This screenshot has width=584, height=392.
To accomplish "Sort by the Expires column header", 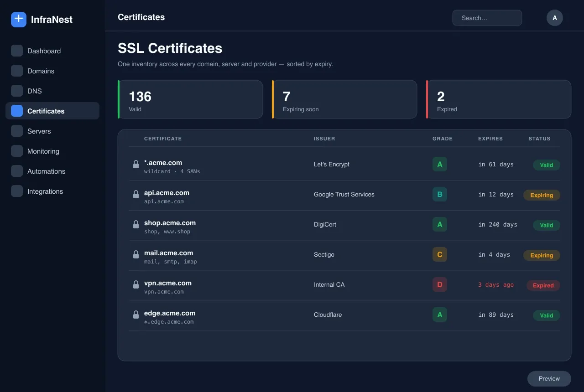I will pyautogui.click(x=490, y=139).
